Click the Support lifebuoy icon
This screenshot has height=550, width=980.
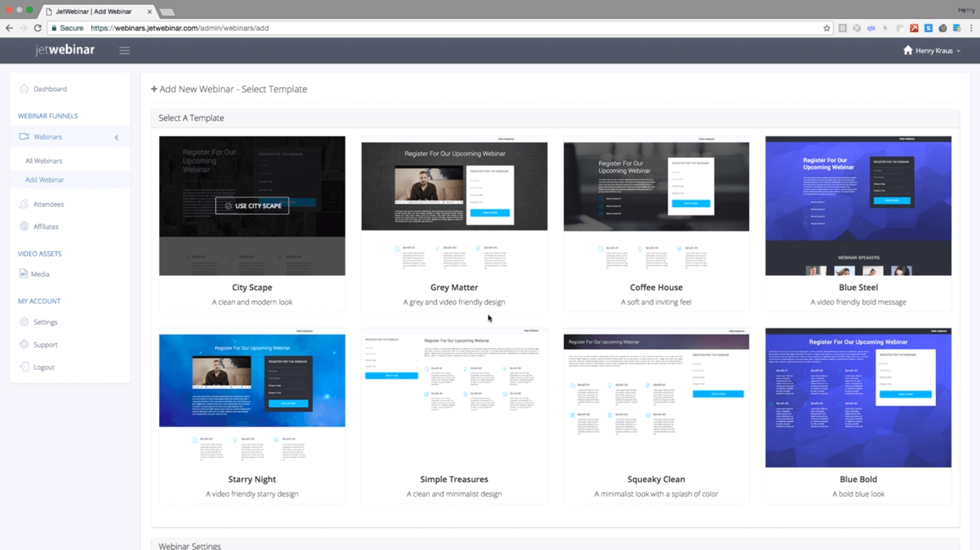click(24, 344)
